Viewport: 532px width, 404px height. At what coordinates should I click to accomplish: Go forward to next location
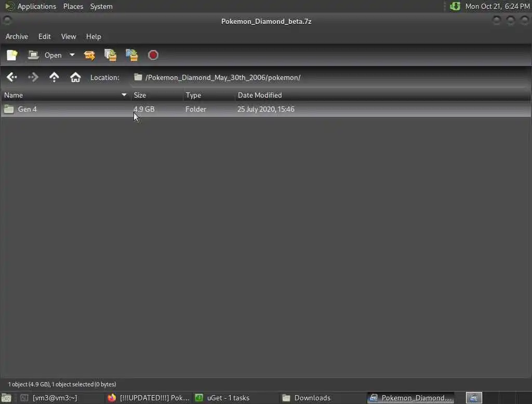[33, 77]
